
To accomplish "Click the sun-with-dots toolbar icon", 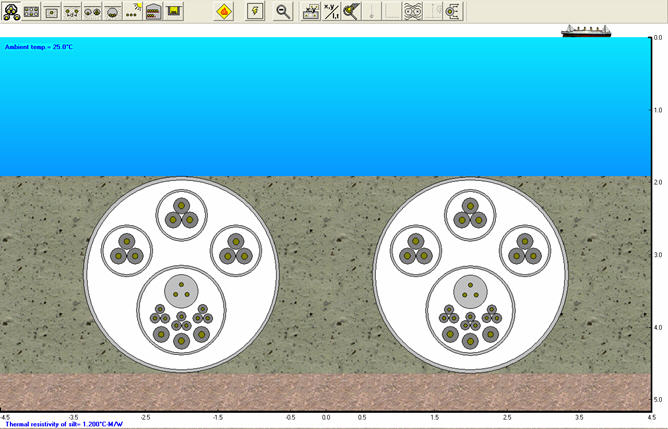I will [x=133, y=11].
